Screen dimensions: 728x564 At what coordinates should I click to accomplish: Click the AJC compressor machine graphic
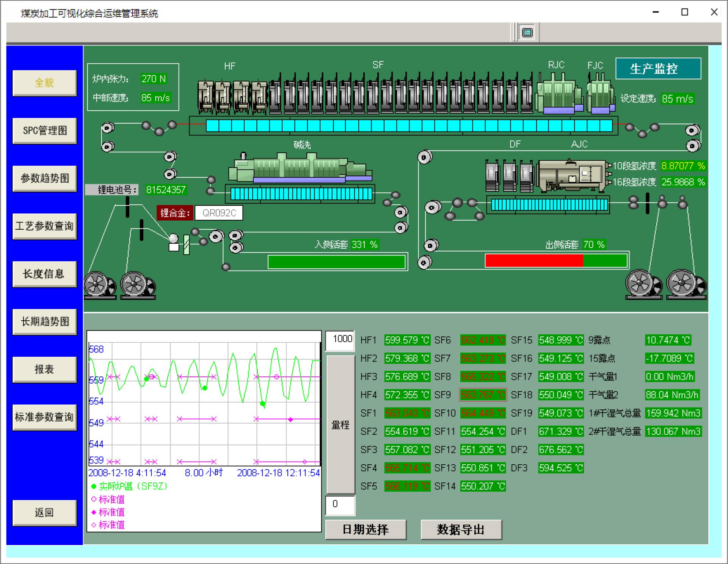pyautogui.click(x=571, y=176)
